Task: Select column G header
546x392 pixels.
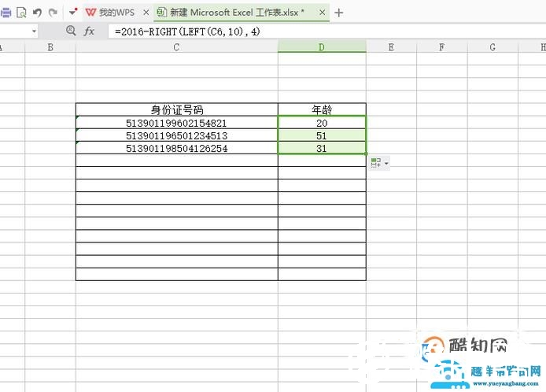Action: pos(493,47)
